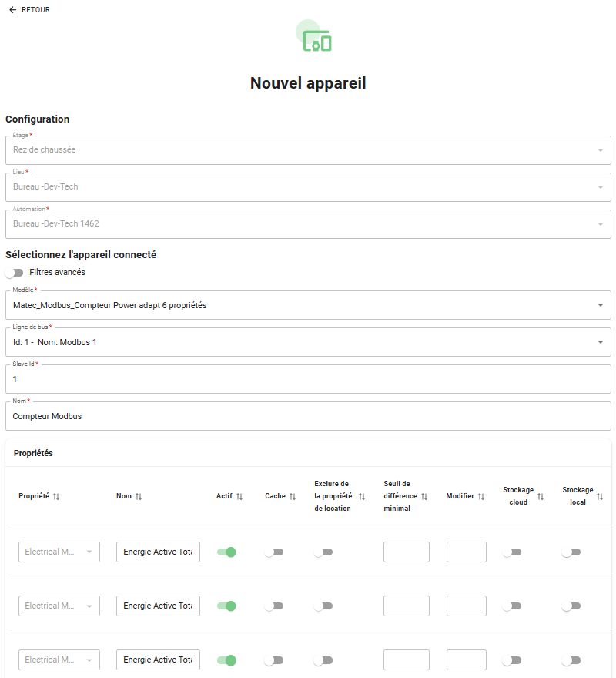
Task: Click the Nom field containing Compteur Modbus
Action: [x=308, y=417]
